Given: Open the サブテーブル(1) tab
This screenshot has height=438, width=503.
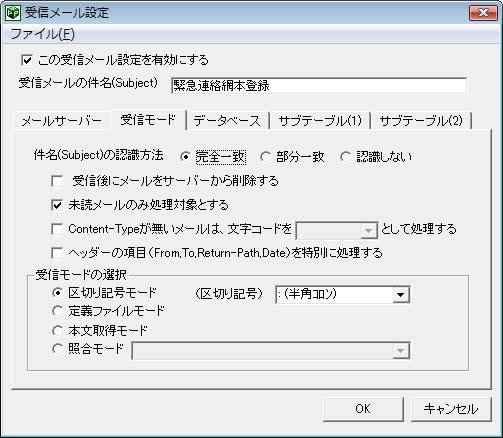Looking at the screenshot, I should pos(320,120).
